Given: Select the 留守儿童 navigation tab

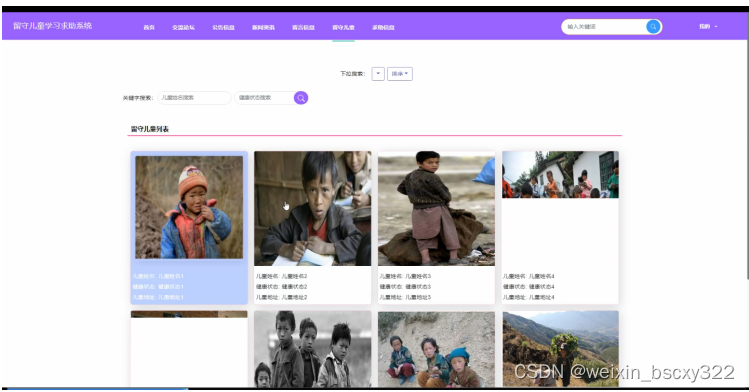Looking at the screenshot, I should [x=343, y=28].
